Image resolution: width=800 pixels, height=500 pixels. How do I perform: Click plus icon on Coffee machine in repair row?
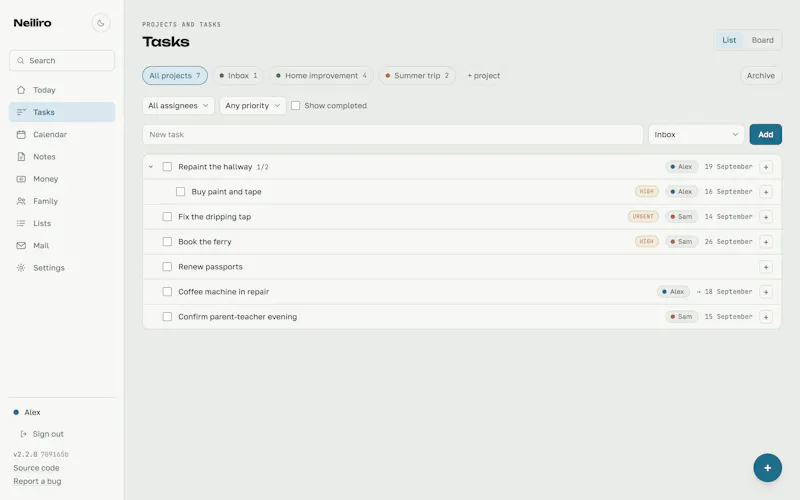tap(766, 292)
